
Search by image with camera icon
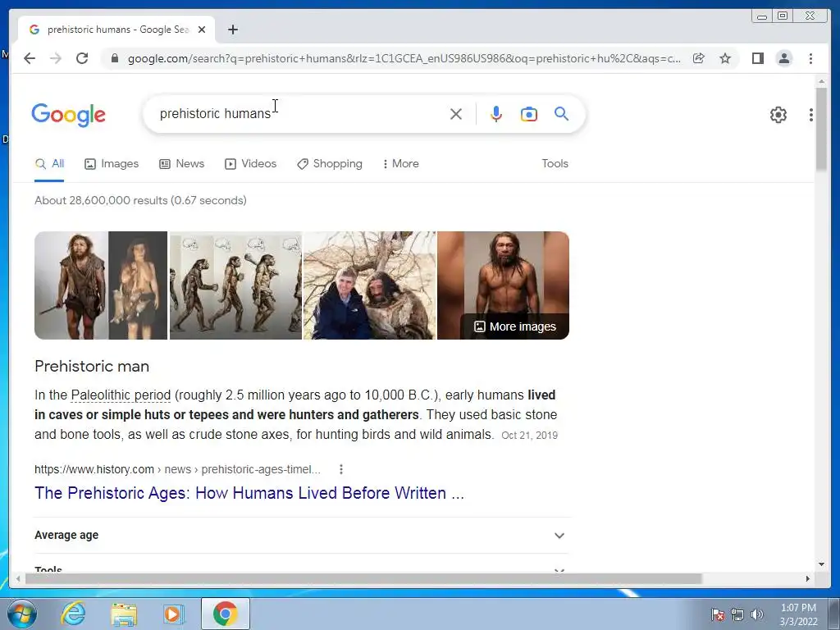529,114
